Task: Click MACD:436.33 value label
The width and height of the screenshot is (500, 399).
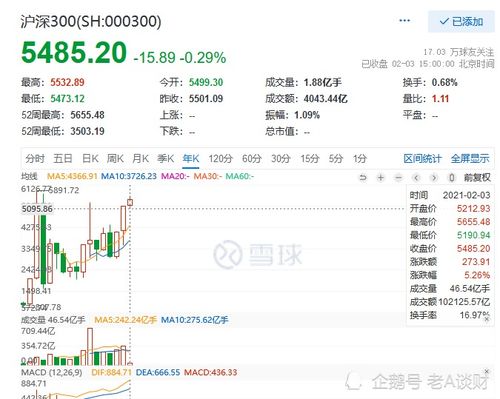Action: [x=211, y=372]
